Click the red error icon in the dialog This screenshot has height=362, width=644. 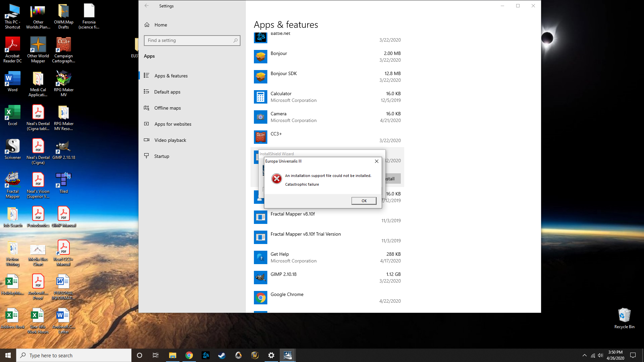(277, 179)
